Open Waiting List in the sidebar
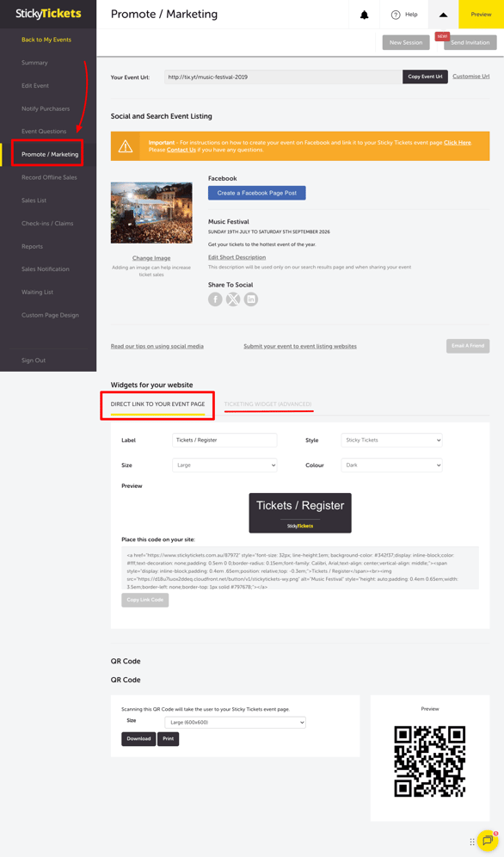This screenshot has width=504, height=857. [x=37, y=293]
